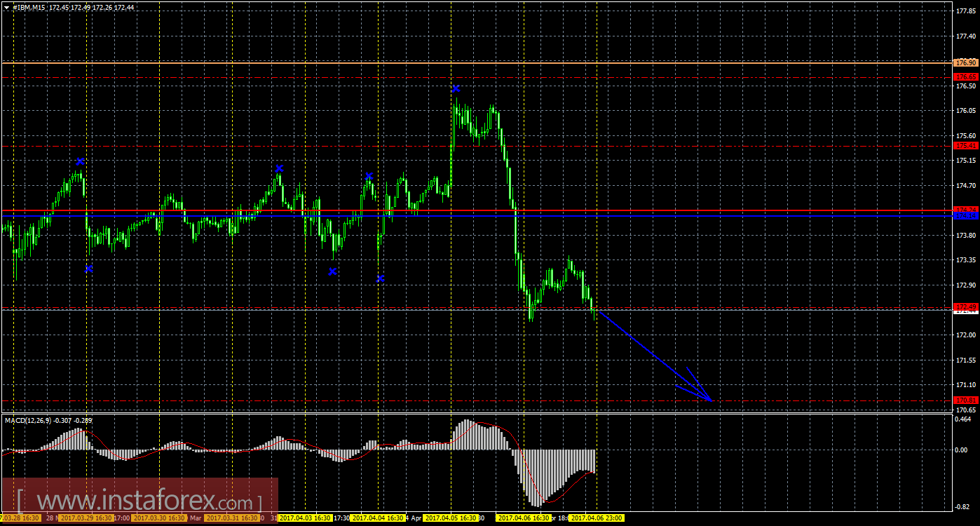
Task: Select the 2017.04.06 16:30 date marker
Action: [x=524, y=518]
